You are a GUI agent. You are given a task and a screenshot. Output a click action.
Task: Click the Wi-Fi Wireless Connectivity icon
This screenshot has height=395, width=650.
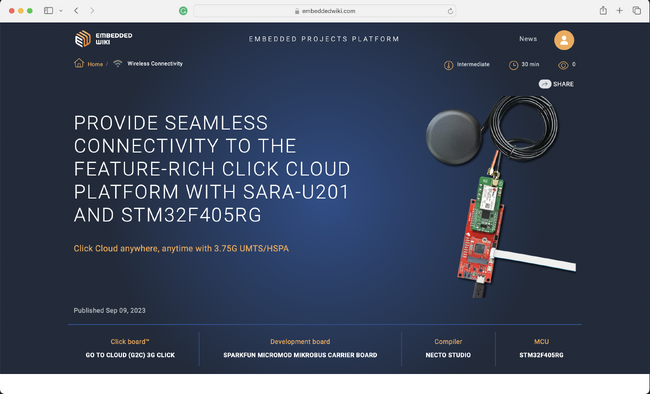click(x=118, y=63)
